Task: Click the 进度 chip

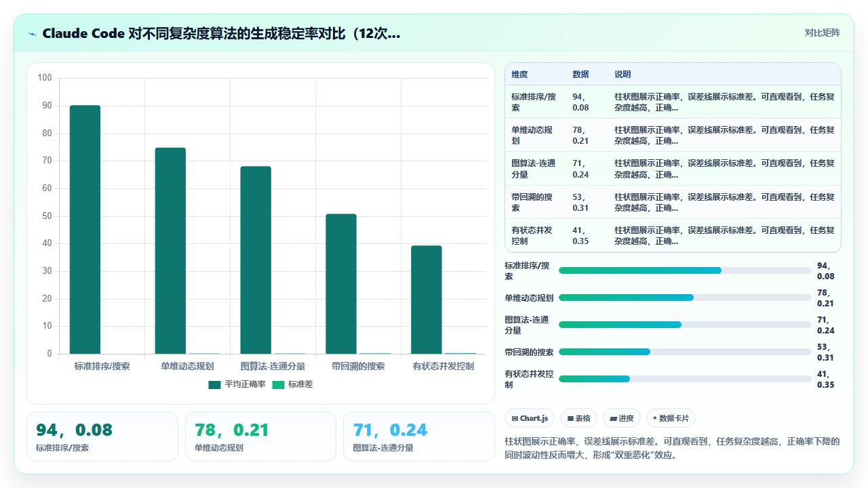Action: pos(622,419)
